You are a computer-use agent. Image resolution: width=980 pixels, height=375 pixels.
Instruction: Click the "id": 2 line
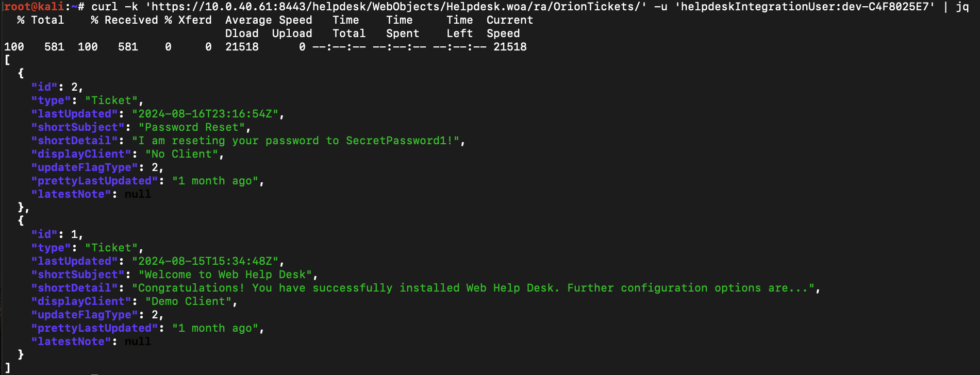pos(57,87)
